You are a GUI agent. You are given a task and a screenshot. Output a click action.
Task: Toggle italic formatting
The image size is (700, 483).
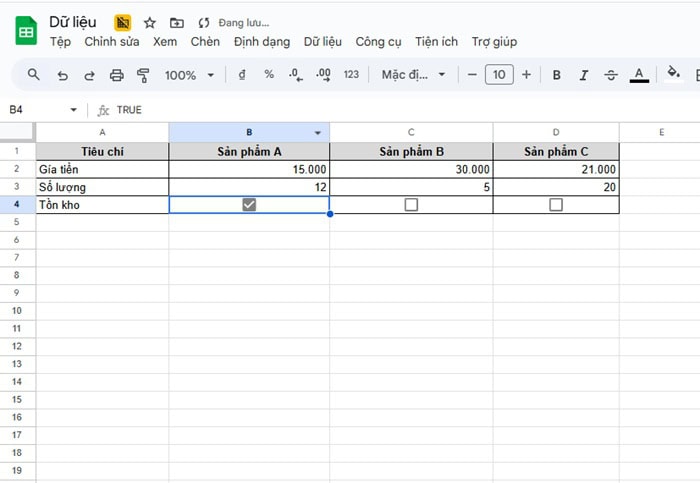(583, 75)
